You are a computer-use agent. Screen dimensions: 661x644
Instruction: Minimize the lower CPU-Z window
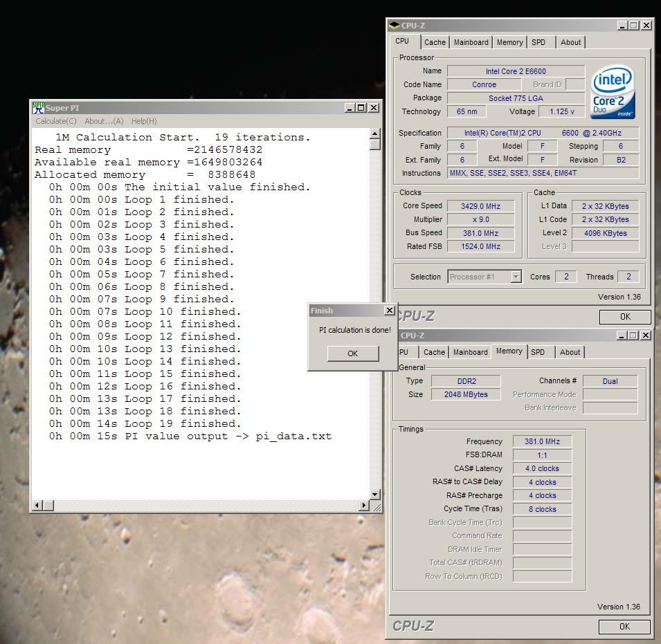[x=622, y=335]
